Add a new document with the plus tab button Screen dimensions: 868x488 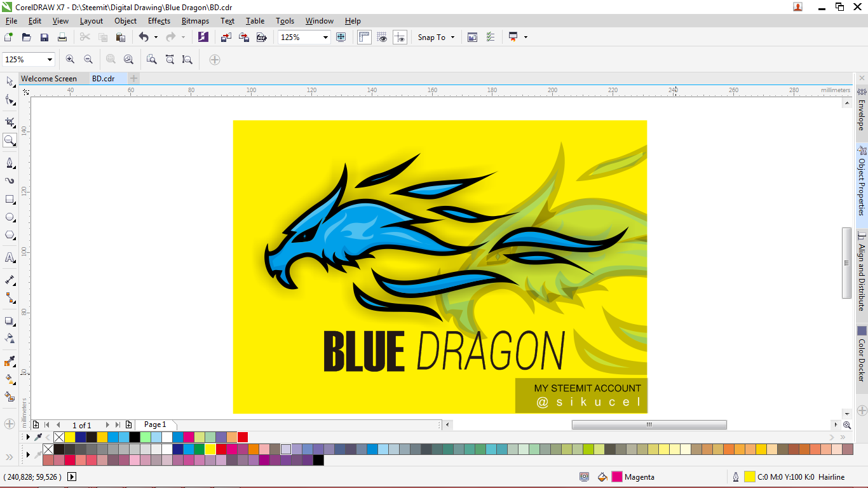pos(133,79)
